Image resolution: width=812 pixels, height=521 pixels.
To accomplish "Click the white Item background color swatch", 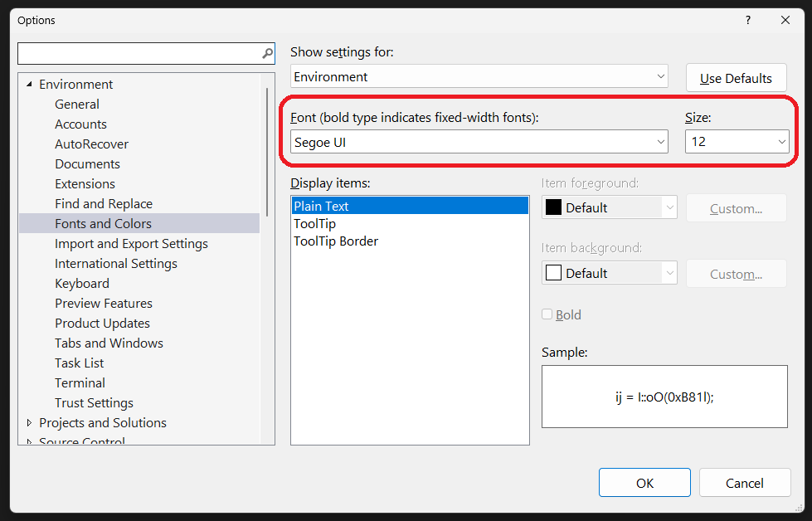I will pos(553,273).
